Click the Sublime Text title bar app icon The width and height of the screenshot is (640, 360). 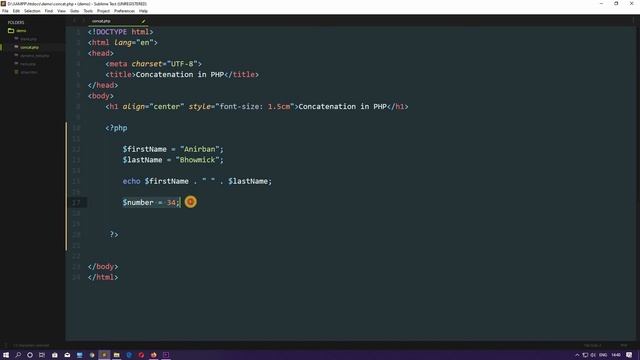3,4
